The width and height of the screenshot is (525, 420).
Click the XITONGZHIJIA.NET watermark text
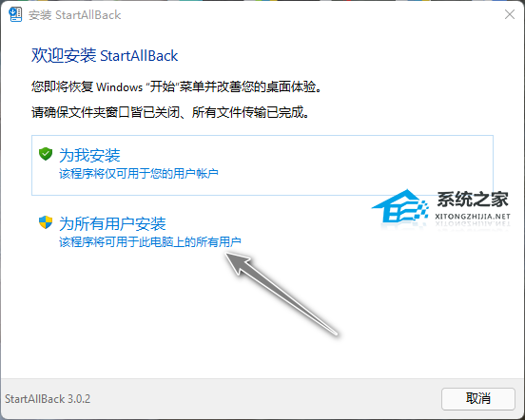coord(473,217)
